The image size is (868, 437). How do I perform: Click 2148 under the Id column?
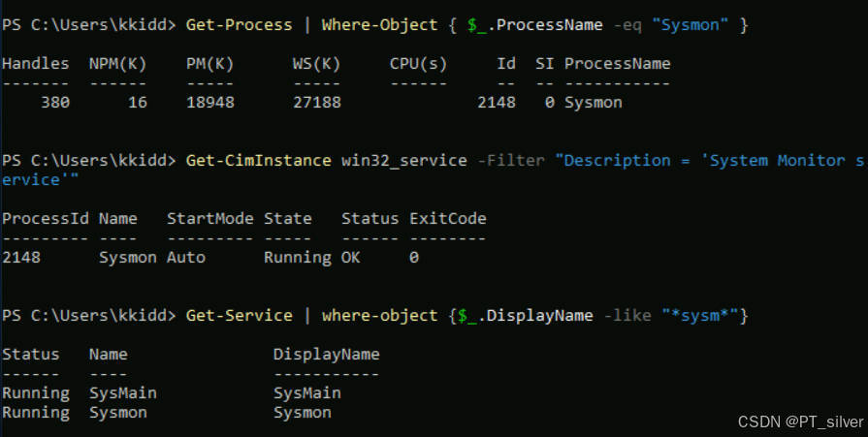point(497,103)
